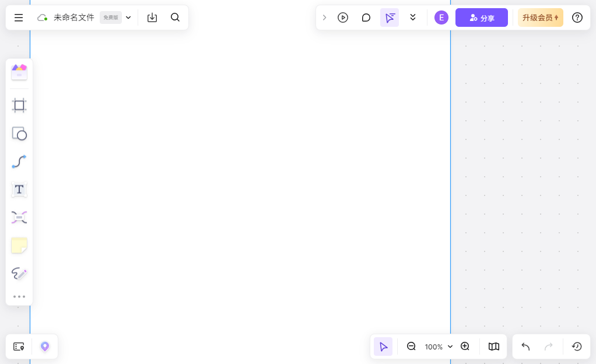Screen dimensions: 596x364
Task: Undo the last action
Action: click(x=525, y=346)
